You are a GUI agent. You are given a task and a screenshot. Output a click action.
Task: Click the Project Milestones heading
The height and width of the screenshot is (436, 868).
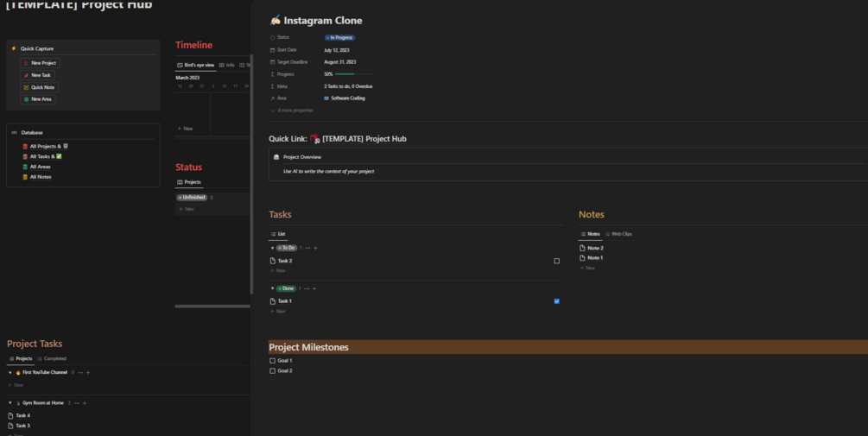click(309, 347)
